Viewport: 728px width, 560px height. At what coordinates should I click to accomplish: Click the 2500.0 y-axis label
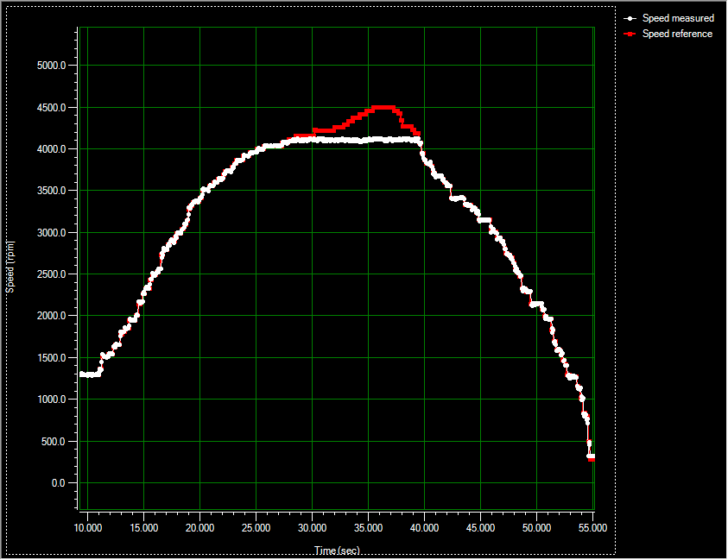pos(51,274)
